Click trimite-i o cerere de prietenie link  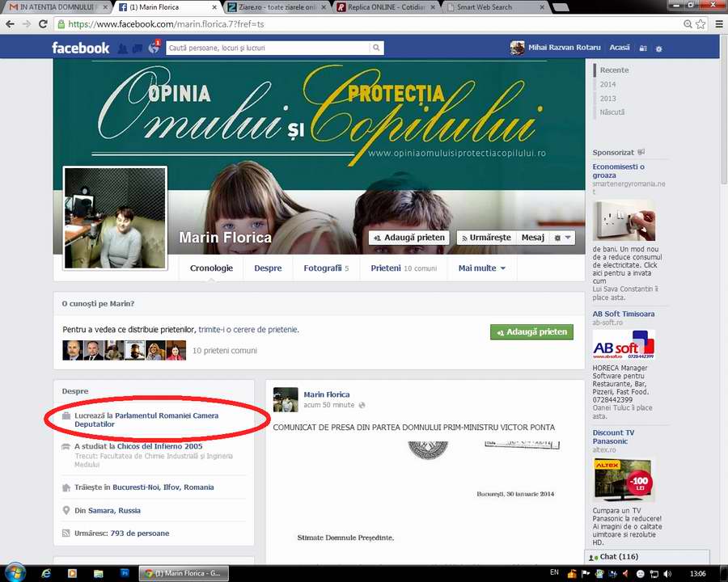point(248,330)
